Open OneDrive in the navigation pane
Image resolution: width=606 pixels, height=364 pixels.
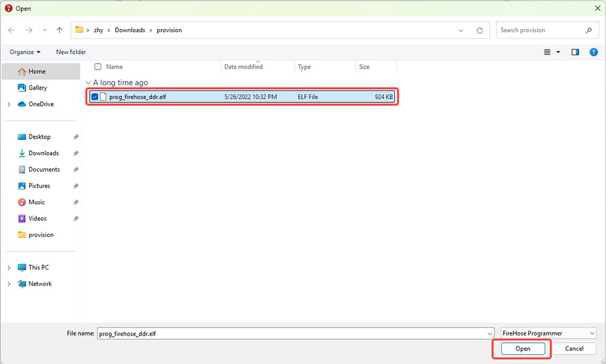click(41, 104)
